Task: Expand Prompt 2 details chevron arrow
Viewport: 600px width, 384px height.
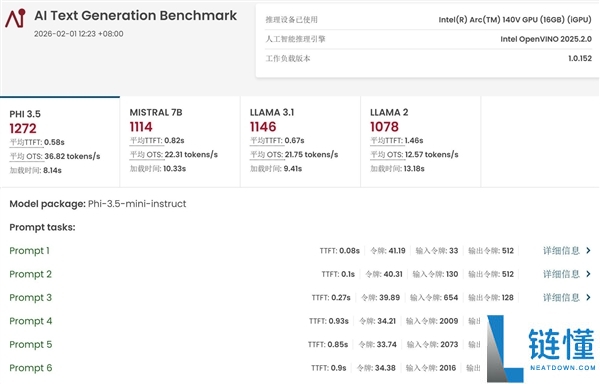Action: (x=589, y=274)
